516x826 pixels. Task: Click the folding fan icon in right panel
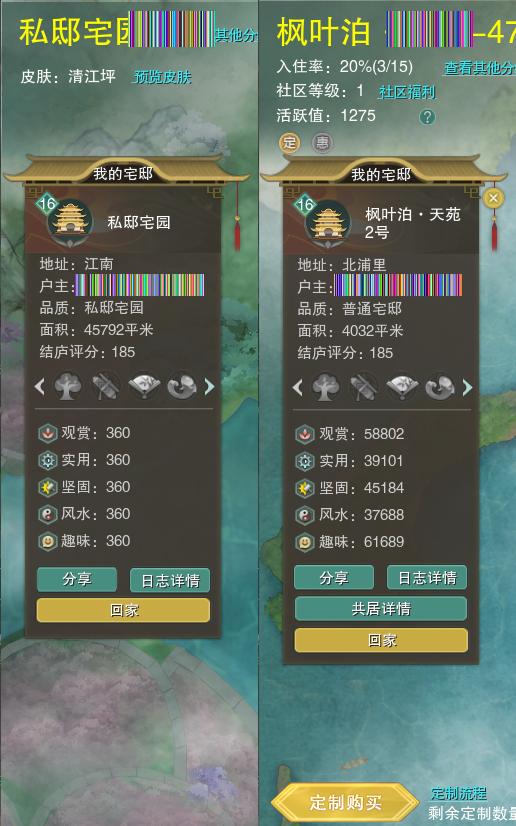click(x=402, y=387)
